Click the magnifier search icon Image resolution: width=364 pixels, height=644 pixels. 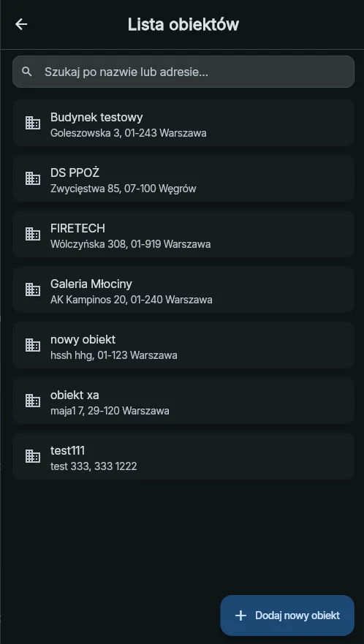[x=27, y=72]
